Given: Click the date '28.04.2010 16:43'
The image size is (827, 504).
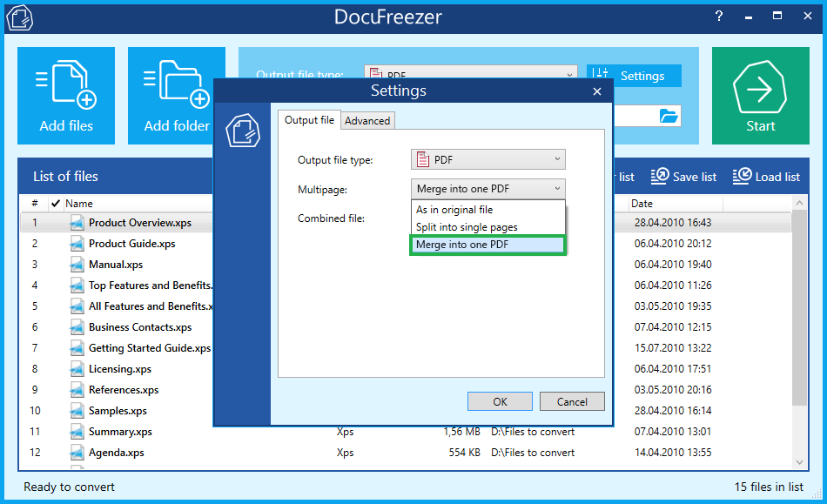Looking at the screenshot, I should point(673,223).
